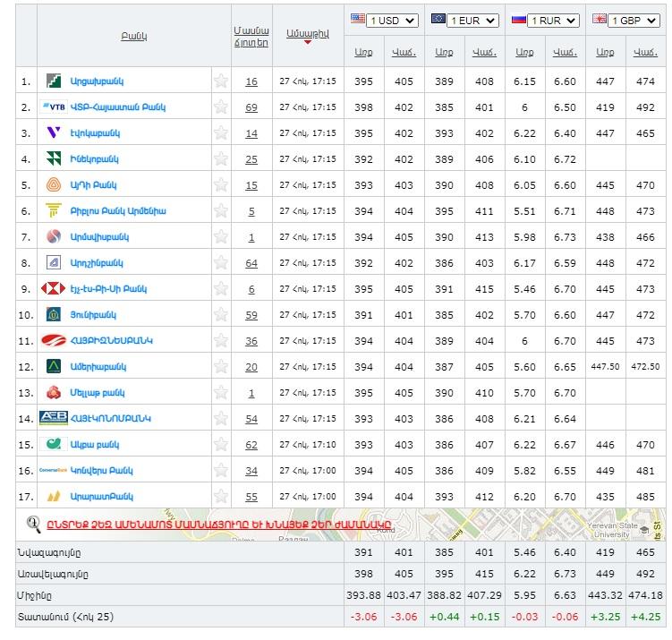Click the Araratbank logo in row 17
Screen dimensions: 672x640
tap(54, 497)
